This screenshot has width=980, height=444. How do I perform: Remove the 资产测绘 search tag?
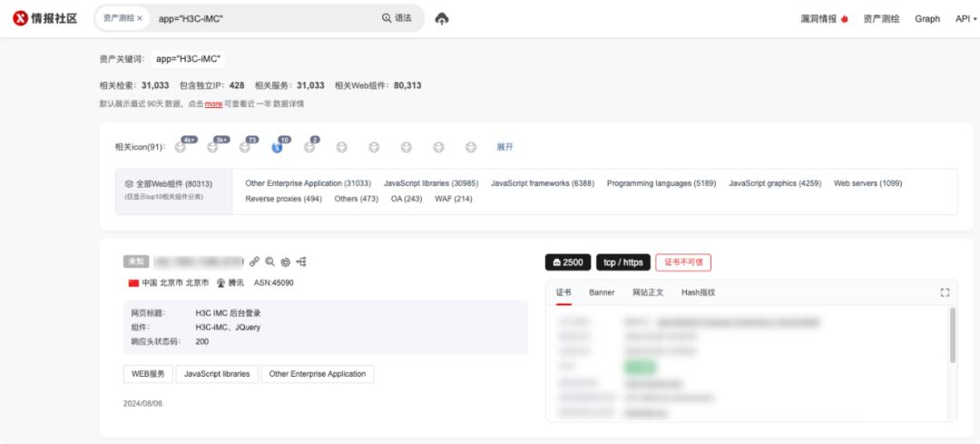pyautogui.click(x=140, y=18)
